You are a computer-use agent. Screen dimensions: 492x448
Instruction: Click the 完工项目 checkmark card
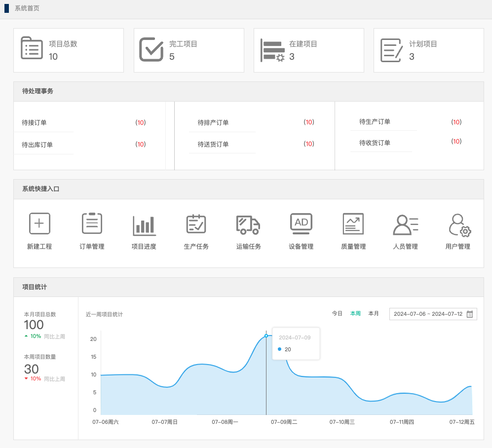(x=189, y=50)
